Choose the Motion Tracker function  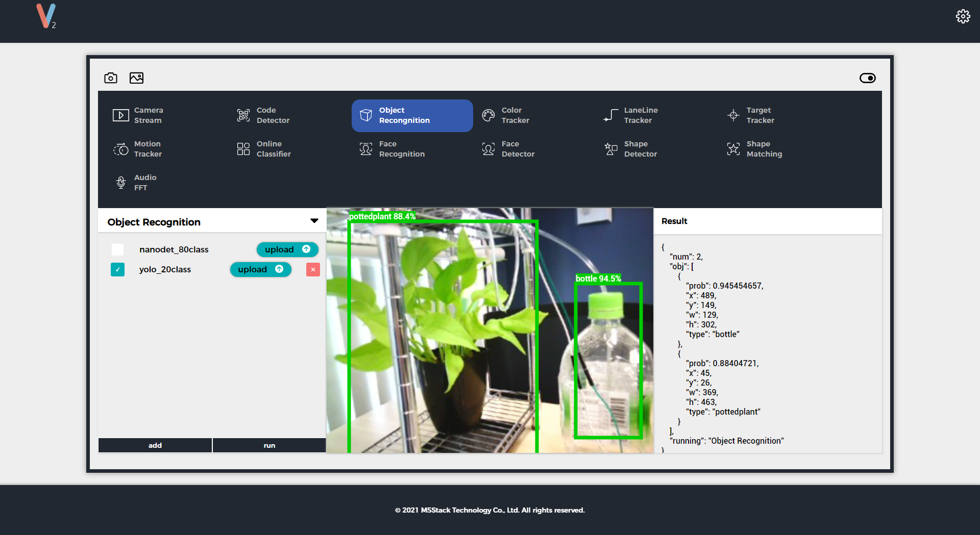click(138, 149)
